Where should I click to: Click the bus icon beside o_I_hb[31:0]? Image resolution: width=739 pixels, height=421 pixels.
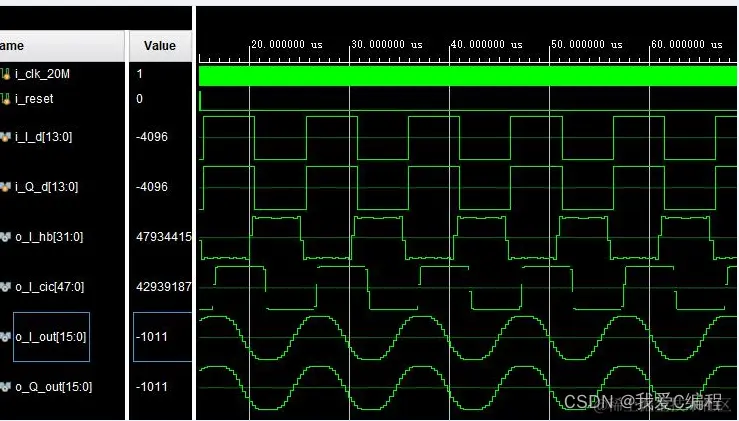(5, 237)
